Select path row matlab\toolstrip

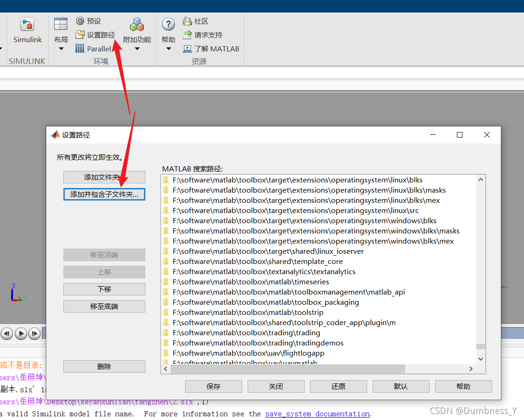click(319, 313)
